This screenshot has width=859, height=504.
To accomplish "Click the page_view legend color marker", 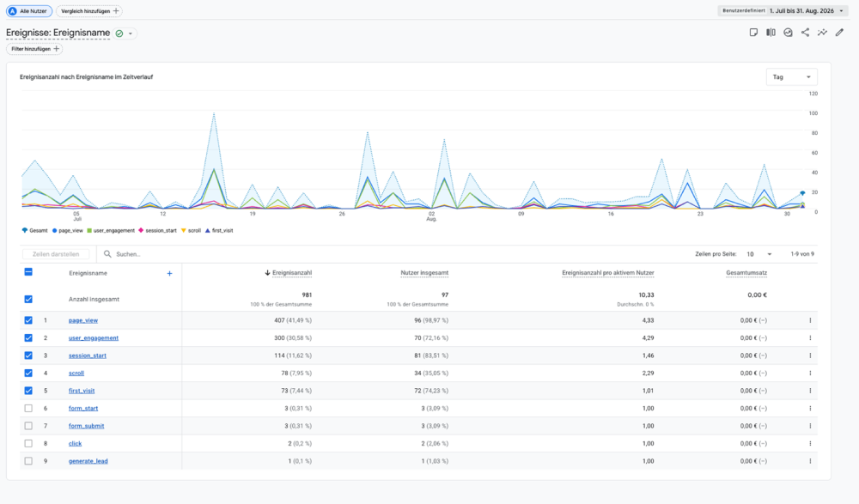I will pos(55,231).
